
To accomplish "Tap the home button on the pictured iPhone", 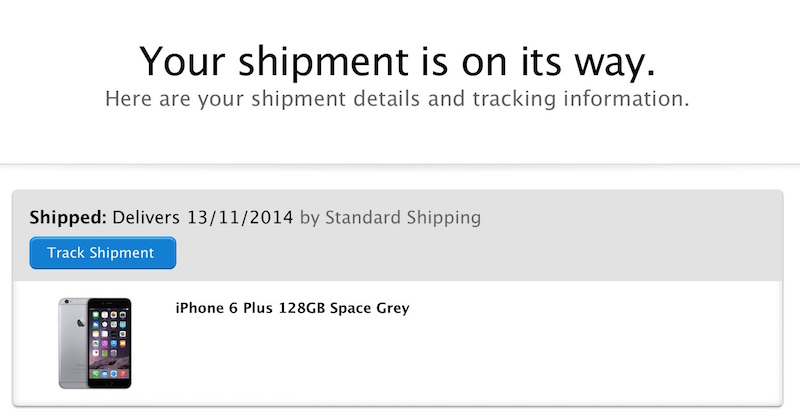I will coord(109,383).
